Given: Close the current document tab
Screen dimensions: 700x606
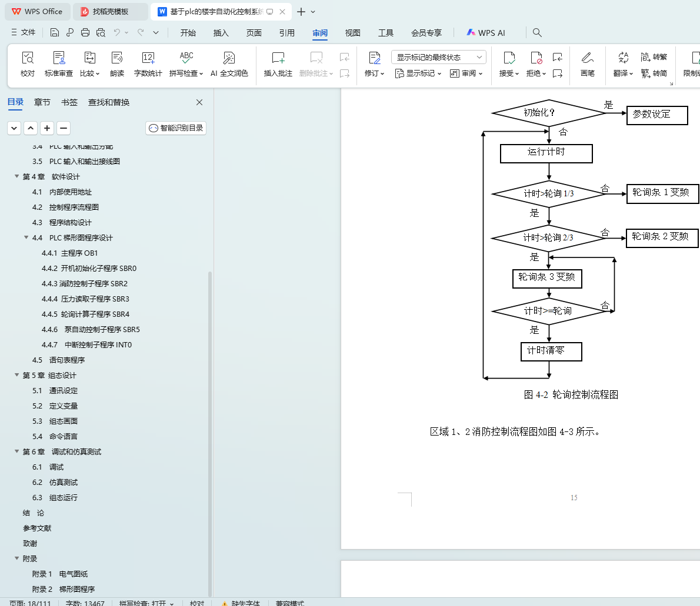Looking at the screenshot, I should pos(282,12).
